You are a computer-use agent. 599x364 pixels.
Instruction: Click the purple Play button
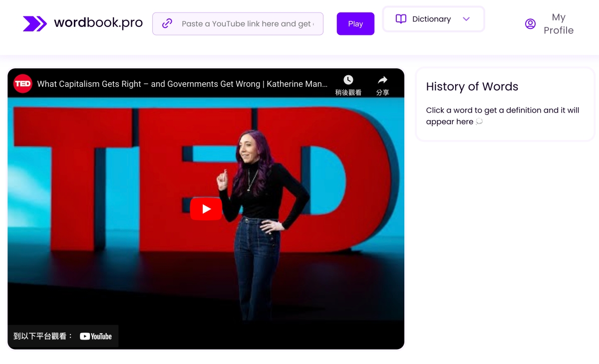point(355,24)
